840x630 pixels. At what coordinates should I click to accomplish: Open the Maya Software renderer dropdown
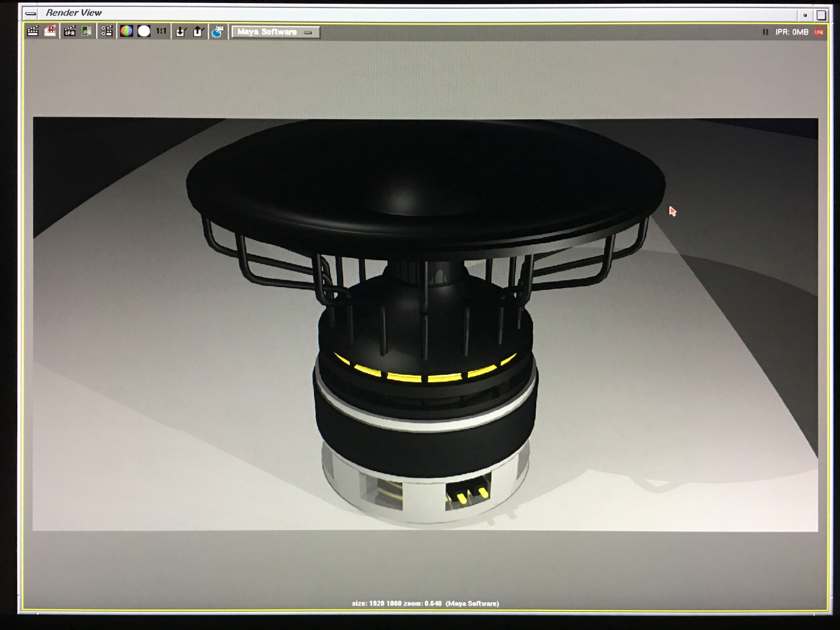tap(276, 32)
